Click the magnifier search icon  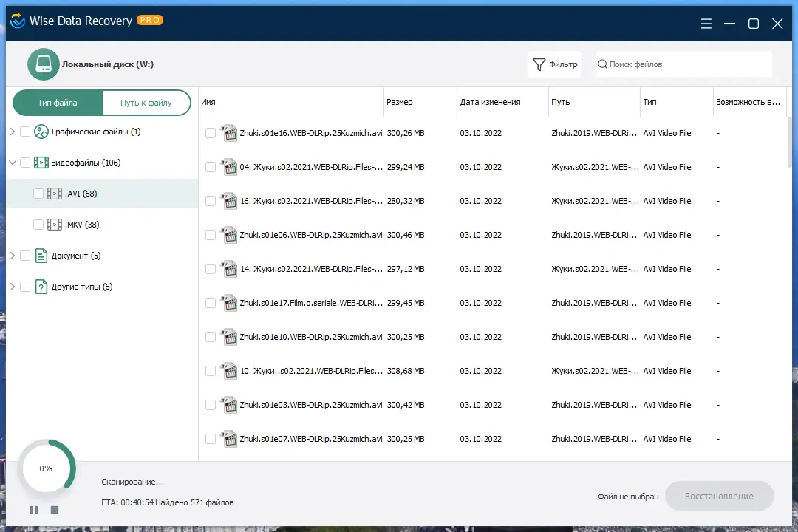[x=603, y=64]
